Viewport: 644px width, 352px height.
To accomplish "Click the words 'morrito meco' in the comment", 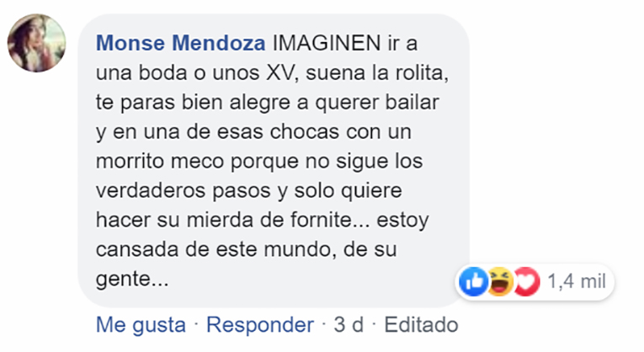I will (x=160, y=161).
